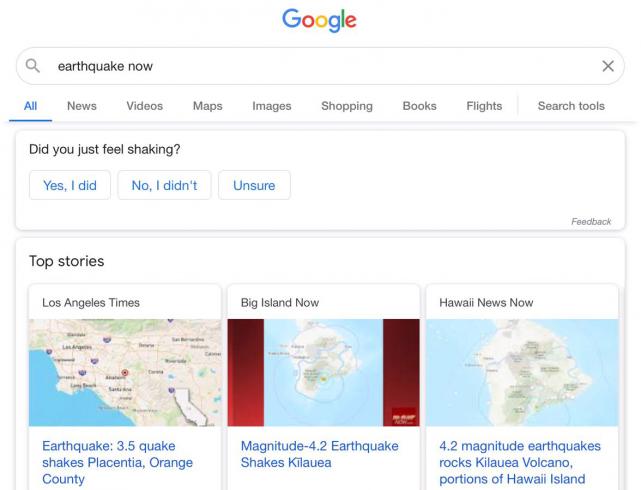Open Magnitude-4.2 Earthquake Shakes Kīlauea headline

[306, 454]
